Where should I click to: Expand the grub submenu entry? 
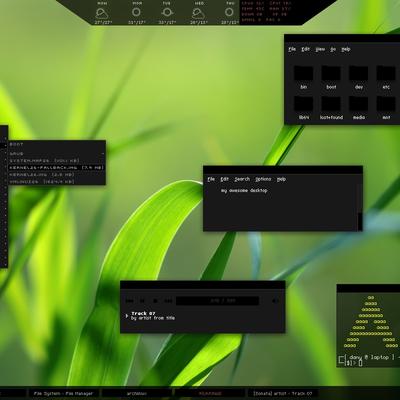pos(57,154)
